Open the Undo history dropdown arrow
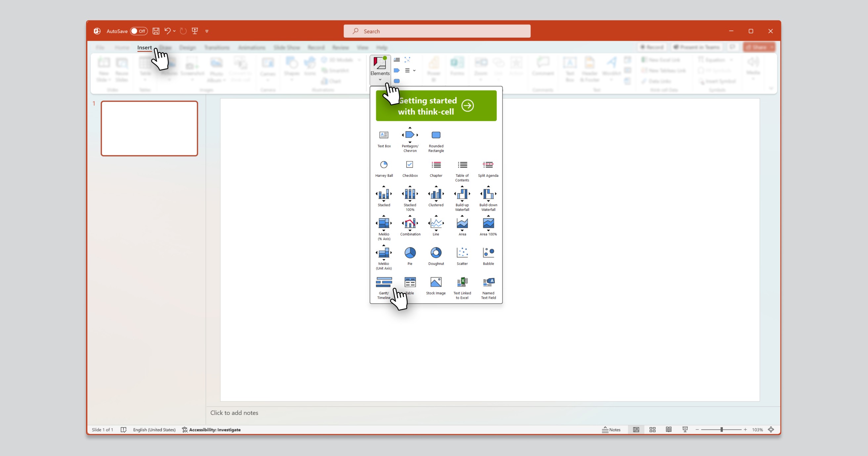This screenshot has height=456, width=868. pyautogui.click(x=174, y=31)
